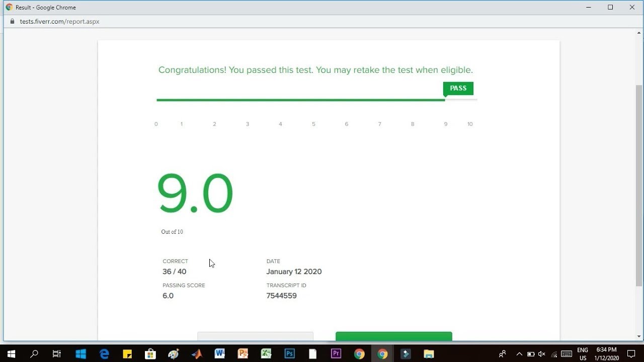
Task: Click the '36 / 40' correct value
Action: point(175,271)
